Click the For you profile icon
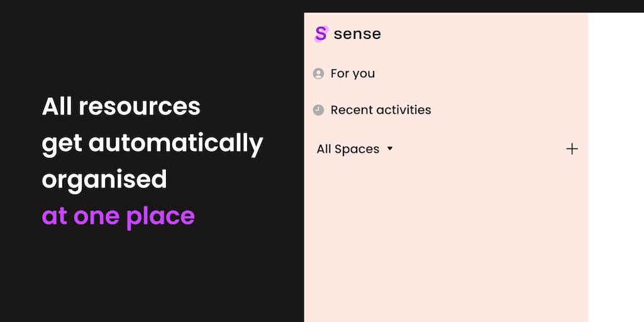This screenshot has height=322, width=644. [318, 74]
